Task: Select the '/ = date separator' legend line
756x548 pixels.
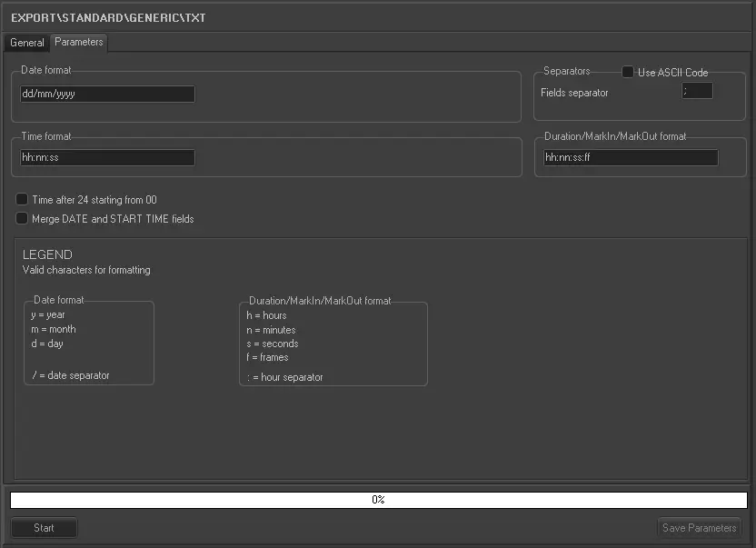Action: click(x=70, y=375)
